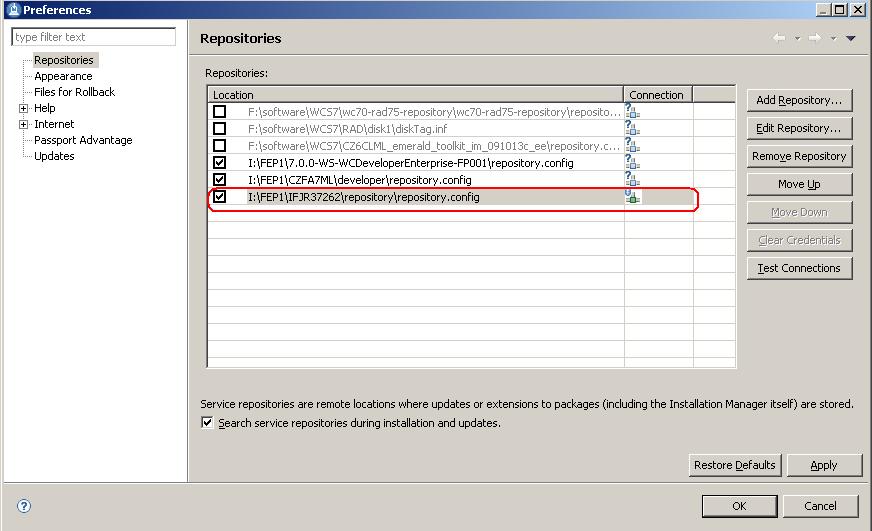The width and height of the screenshot is (872, 531).
Task: Click the Location column header
Action: click(x=415, y=95)
